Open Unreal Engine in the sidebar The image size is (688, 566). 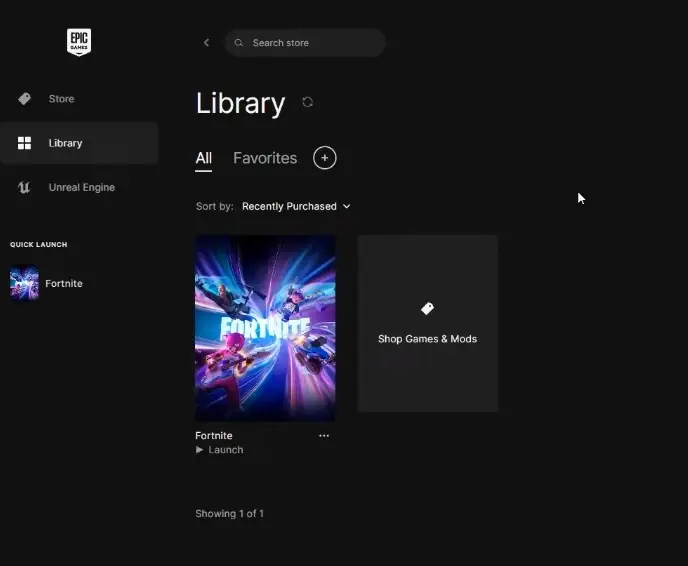click(x=79, y=187)
